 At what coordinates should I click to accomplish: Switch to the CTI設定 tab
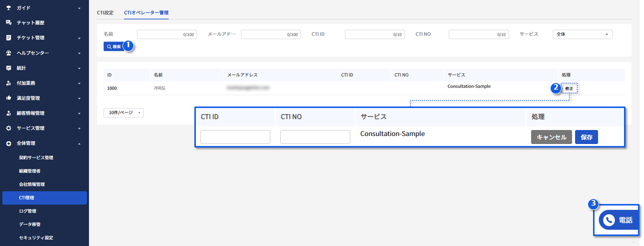105,12
